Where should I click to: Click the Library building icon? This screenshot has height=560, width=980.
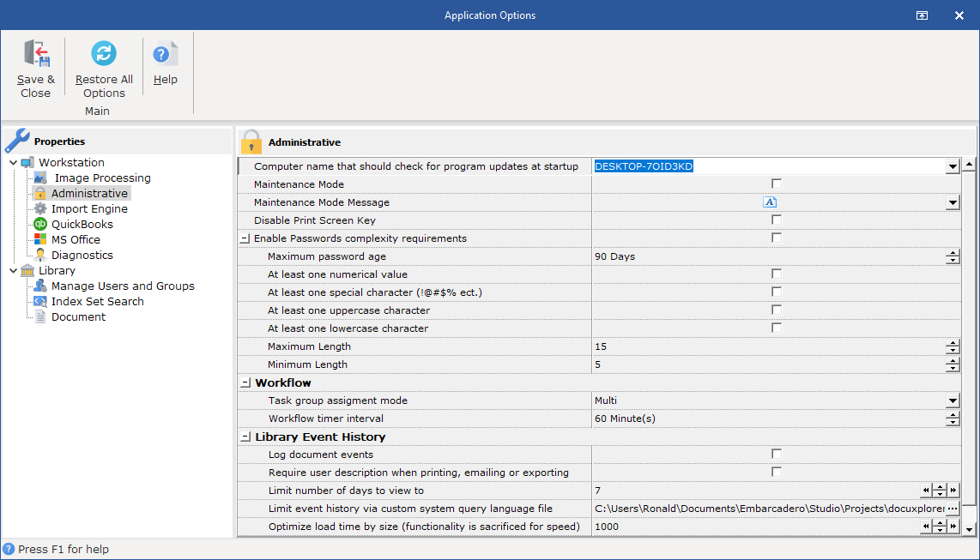pyautogui.click(x=27, y=270)
